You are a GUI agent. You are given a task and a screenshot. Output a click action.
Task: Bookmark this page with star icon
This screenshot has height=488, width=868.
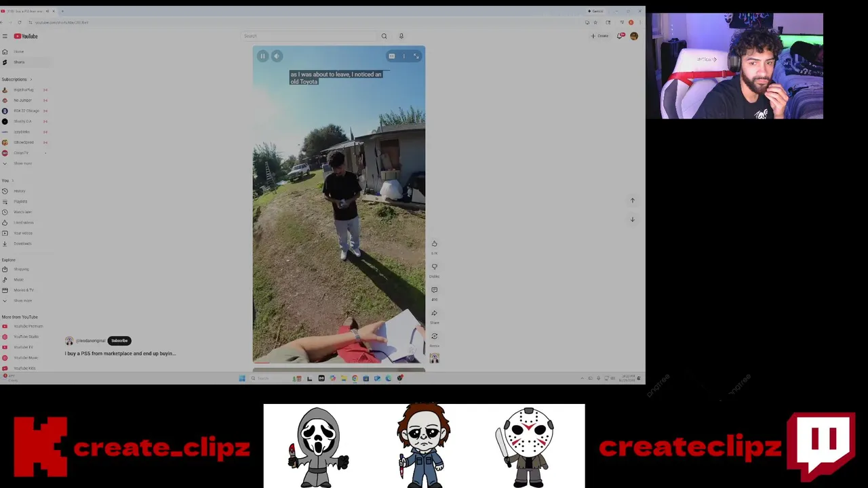[595, 22]
